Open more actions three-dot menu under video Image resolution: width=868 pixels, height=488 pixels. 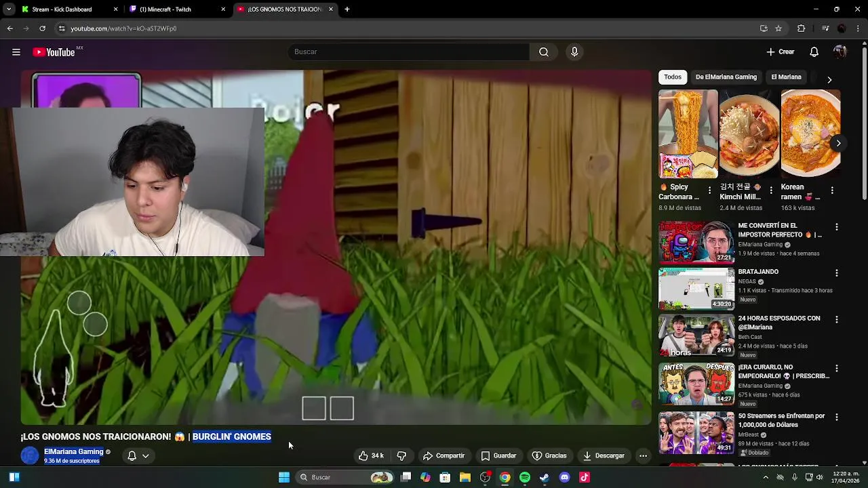point(643,456)
